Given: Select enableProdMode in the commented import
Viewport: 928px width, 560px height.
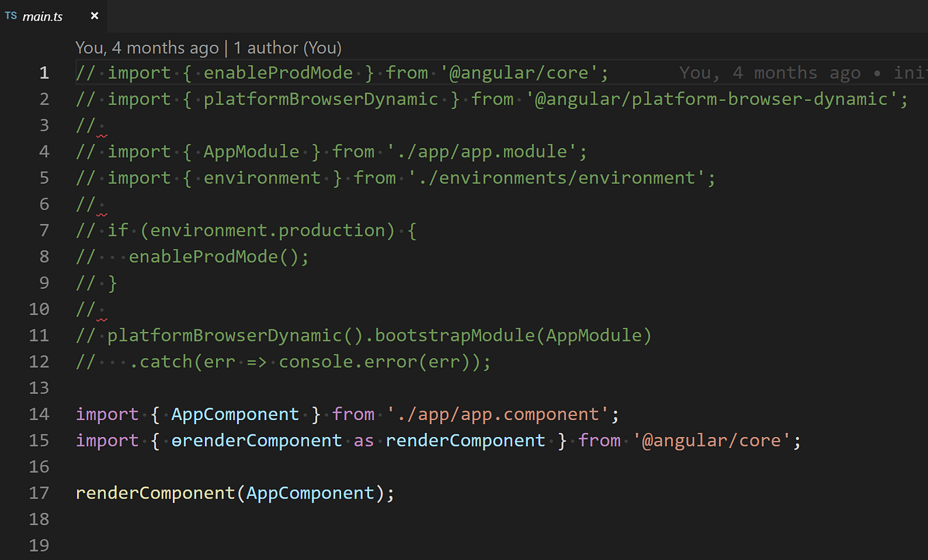Looking at the screenshot, I should (x=278, y=72).
